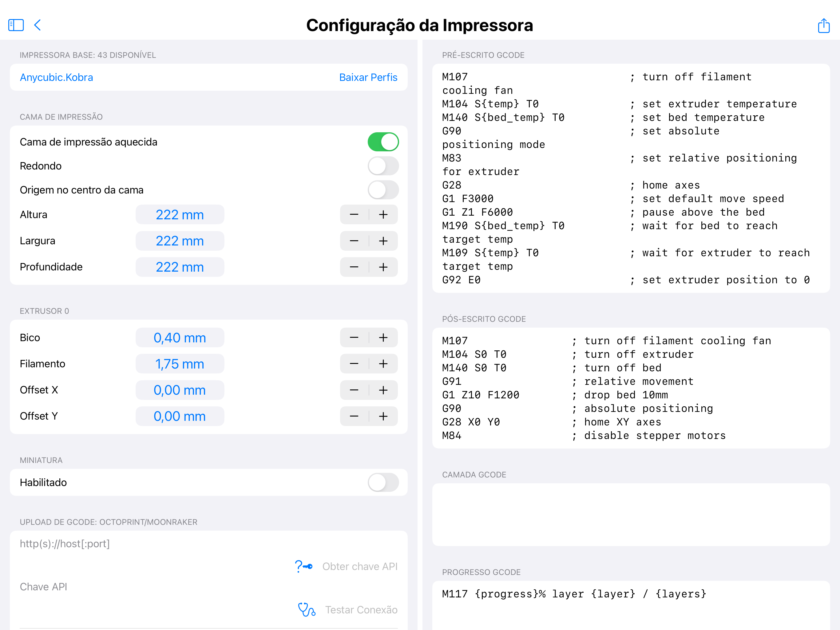The image size is (840, 630).
Task: Click the Progresso Gcode M117 field
Action: tap(631, 605)
